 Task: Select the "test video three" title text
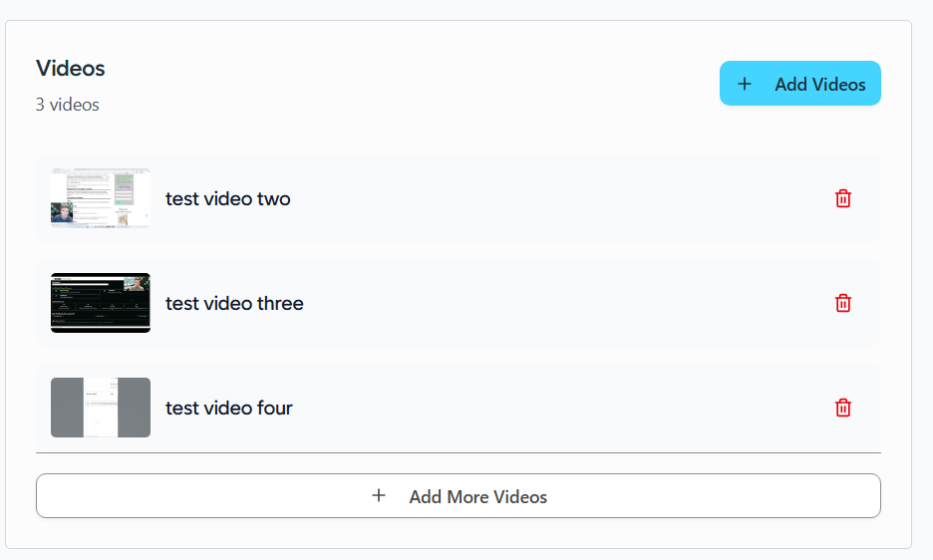pyautogui.click(x=234, y=303)
